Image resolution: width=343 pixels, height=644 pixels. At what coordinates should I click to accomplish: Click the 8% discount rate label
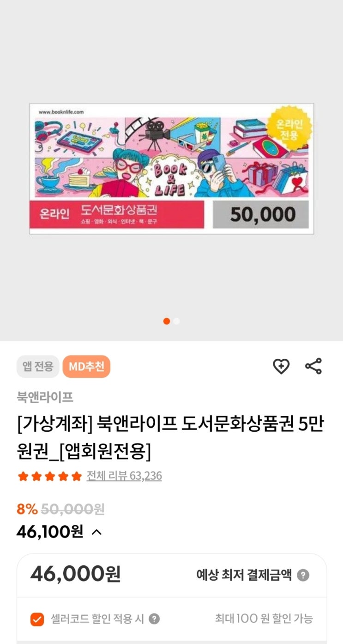tap(27, 509)
